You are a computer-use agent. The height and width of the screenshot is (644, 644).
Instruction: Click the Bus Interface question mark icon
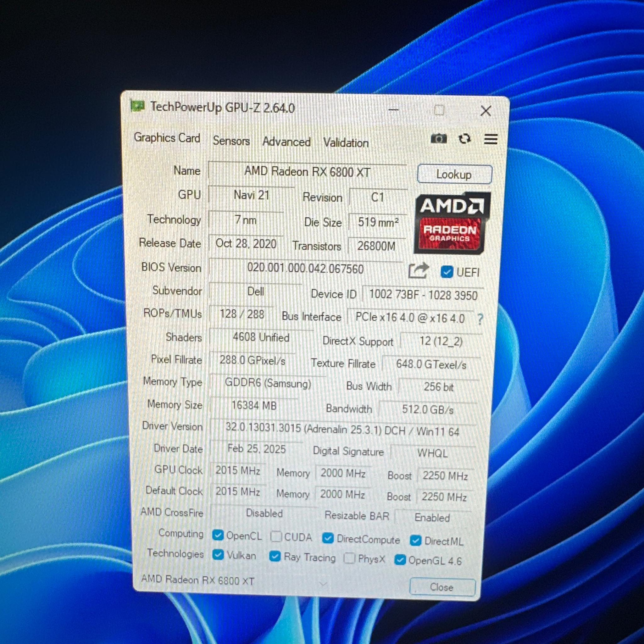(x=480, y=319)
